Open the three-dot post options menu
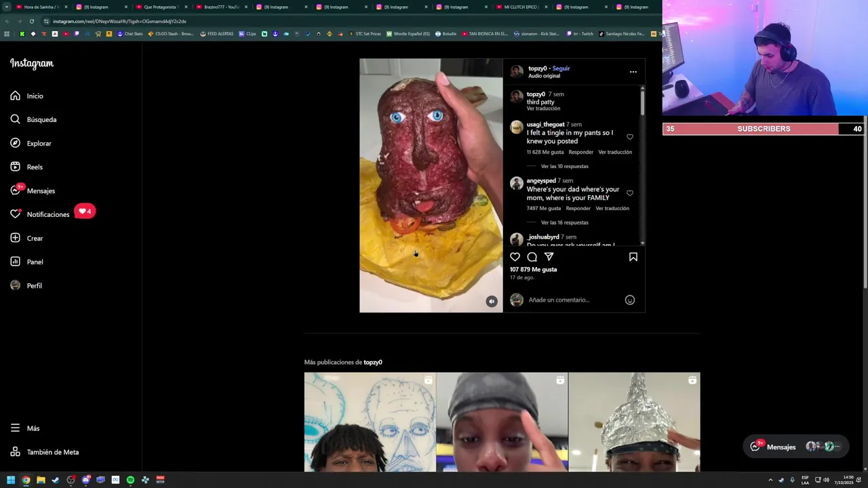Viewport: 868px width, 488px height. tap(633, 71)
